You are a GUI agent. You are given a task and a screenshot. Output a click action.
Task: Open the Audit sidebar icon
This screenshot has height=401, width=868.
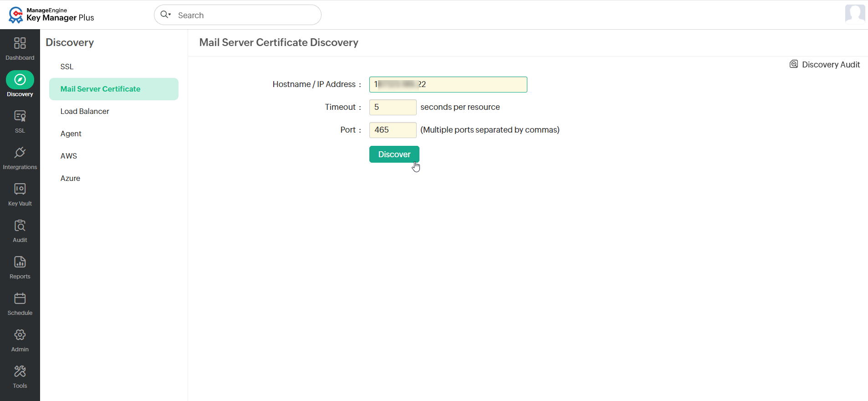(x=20, y=226)
